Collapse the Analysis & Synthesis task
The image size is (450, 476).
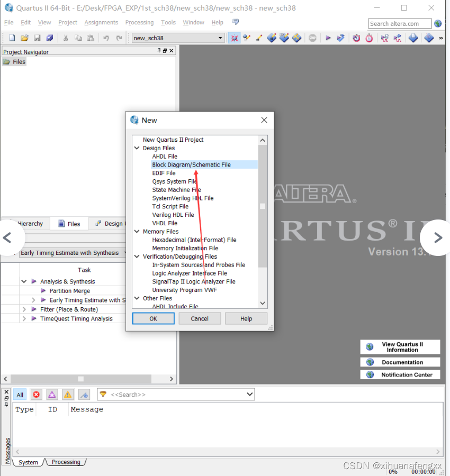pyautogui.click(x=24, y=281)
